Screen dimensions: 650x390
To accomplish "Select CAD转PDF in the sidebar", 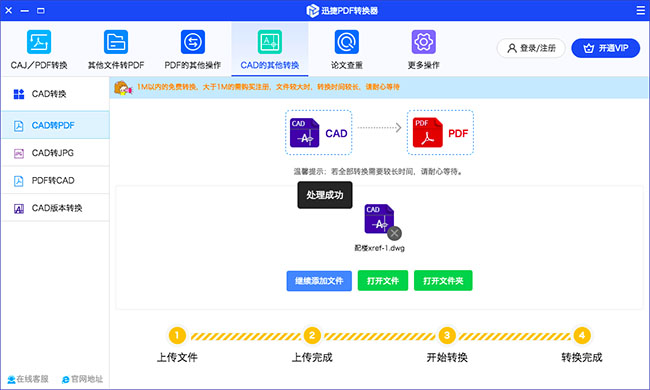I will [x=55, y=125].
